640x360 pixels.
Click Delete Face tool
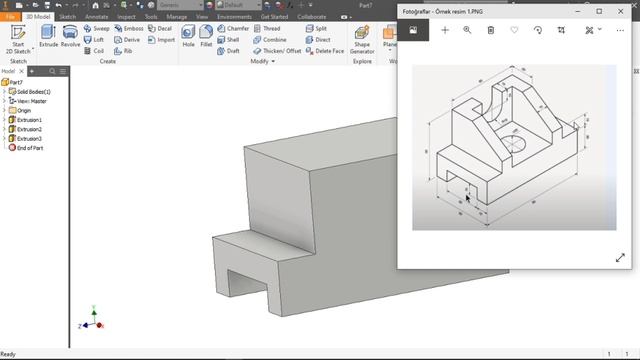pyautogui.click(x=325, y=51)
